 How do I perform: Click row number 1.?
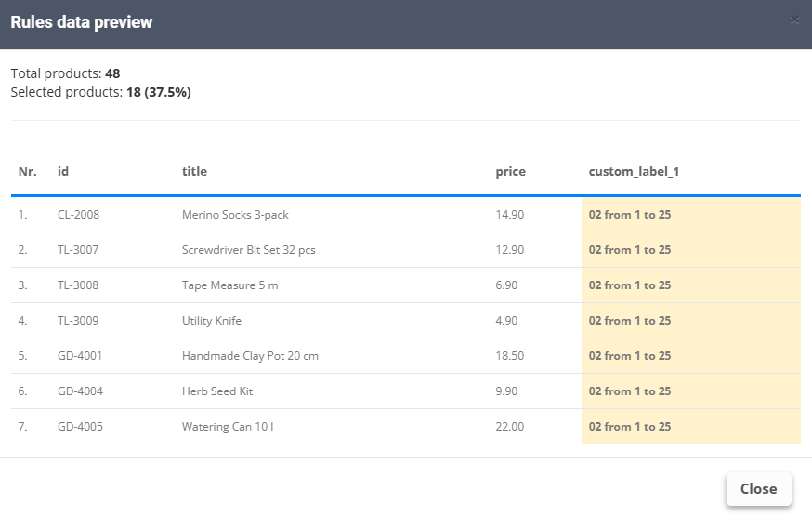click(x=23, y=215)
